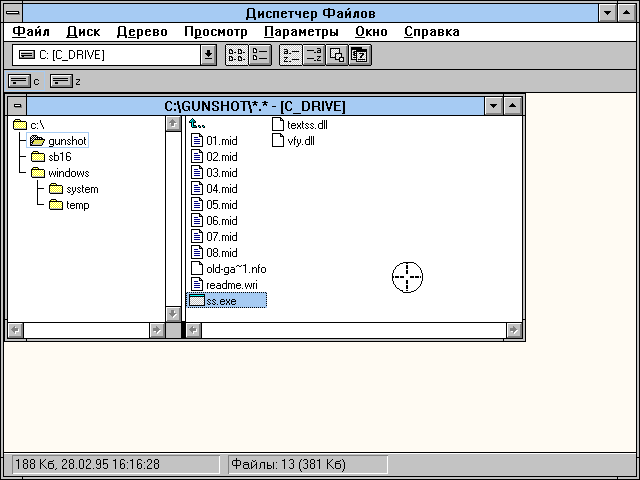Click the tree pane scroll down arrow
The image size is (640, 480).
[x=172, y=313]
